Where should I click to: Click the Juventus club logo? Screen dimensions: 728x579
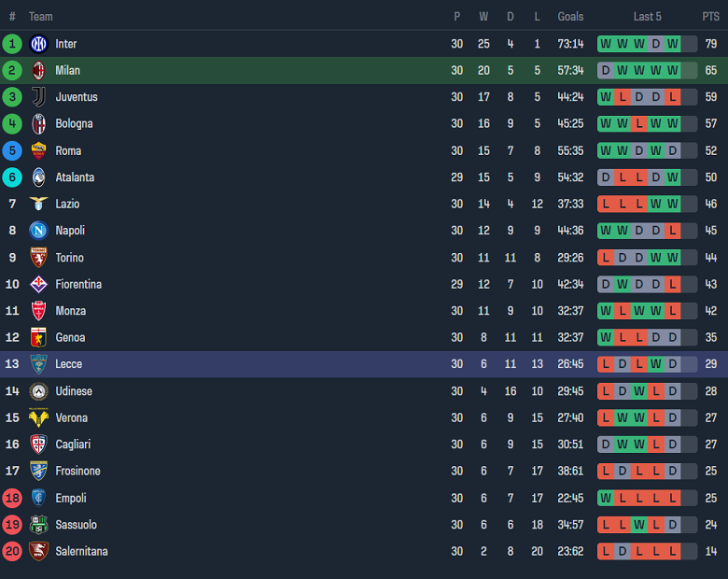coord(38,97)
